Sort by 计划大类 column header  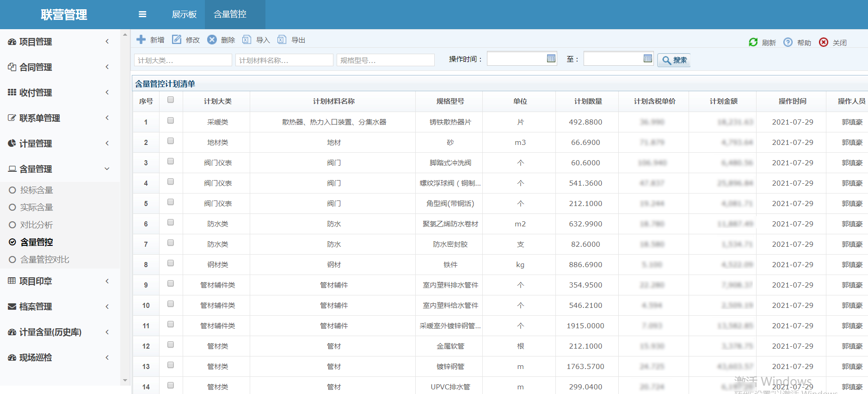point(218,101)
